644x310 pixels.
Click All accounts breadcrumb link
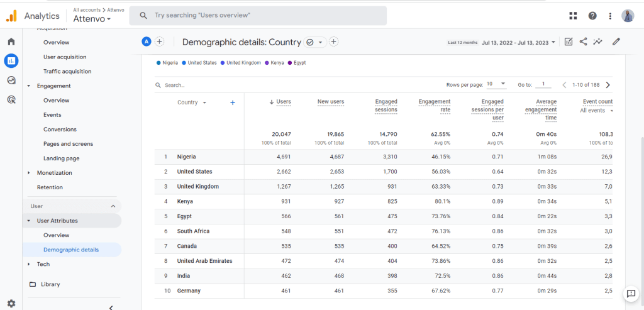pos(87,10)
